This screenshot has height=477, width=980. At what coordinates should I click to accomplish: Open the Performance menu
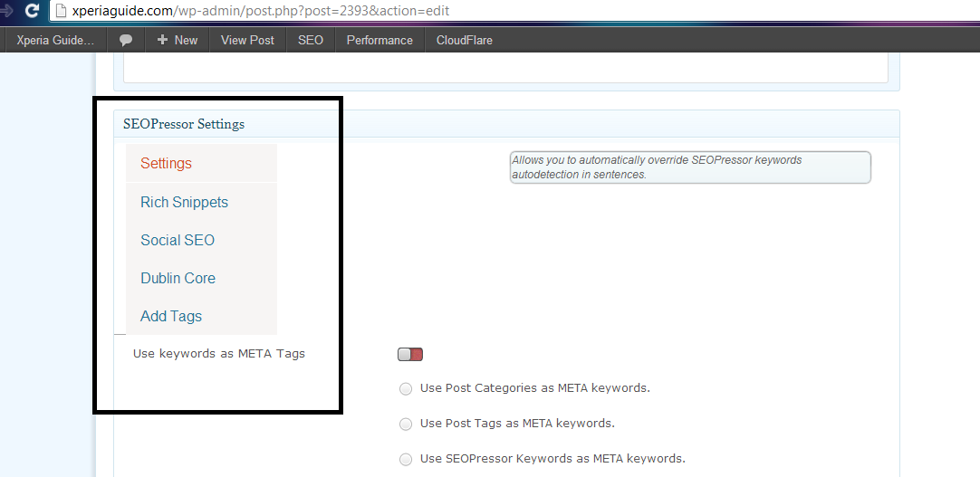click(380, 40)
